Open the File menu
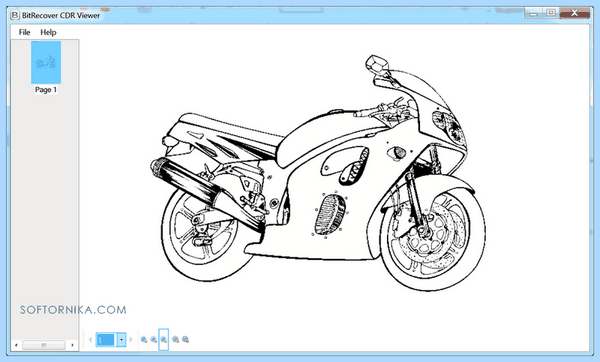The height and width of the screenshot is (362, 600). pyautogui.click(x=24, y=32)
